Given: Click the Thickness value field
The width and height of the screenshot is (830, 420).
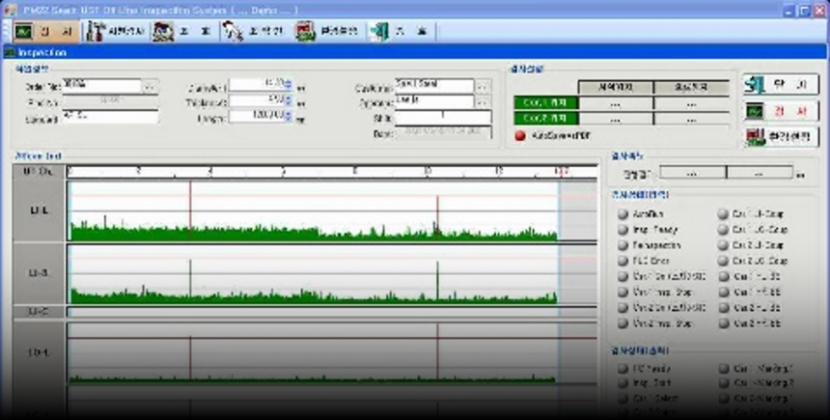Looking at the screenshot, I should (257, 101).
